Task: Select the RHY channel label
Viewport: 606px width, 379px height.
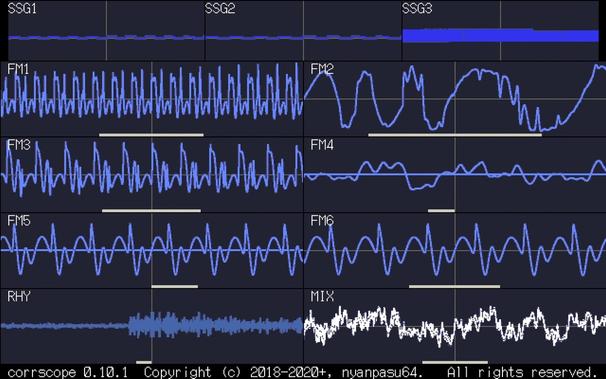Action: 19,297
